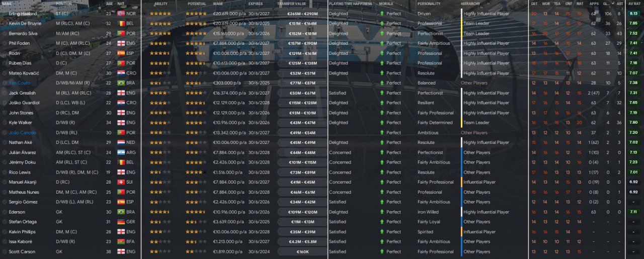
Task: Open João Cancelo's highlighted name link
Action: [x=23, y=133]
